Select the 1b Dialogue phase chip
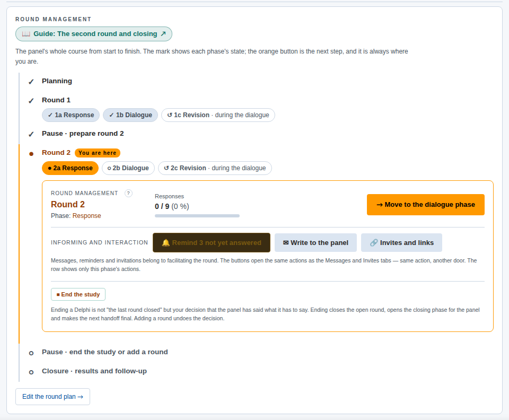Image resolution: width=509 pixels, height=420 pixels. [130, 115]
